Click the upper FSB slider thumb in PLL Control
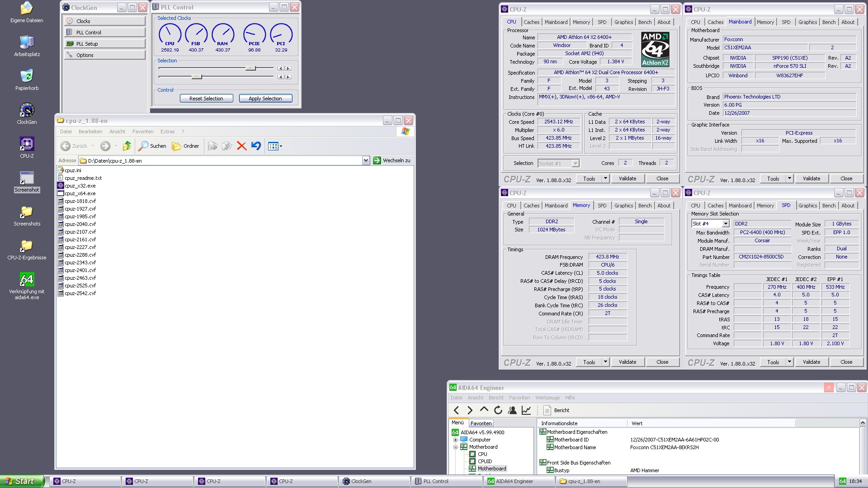Viewport: 868px width, 488px height. 251,68
